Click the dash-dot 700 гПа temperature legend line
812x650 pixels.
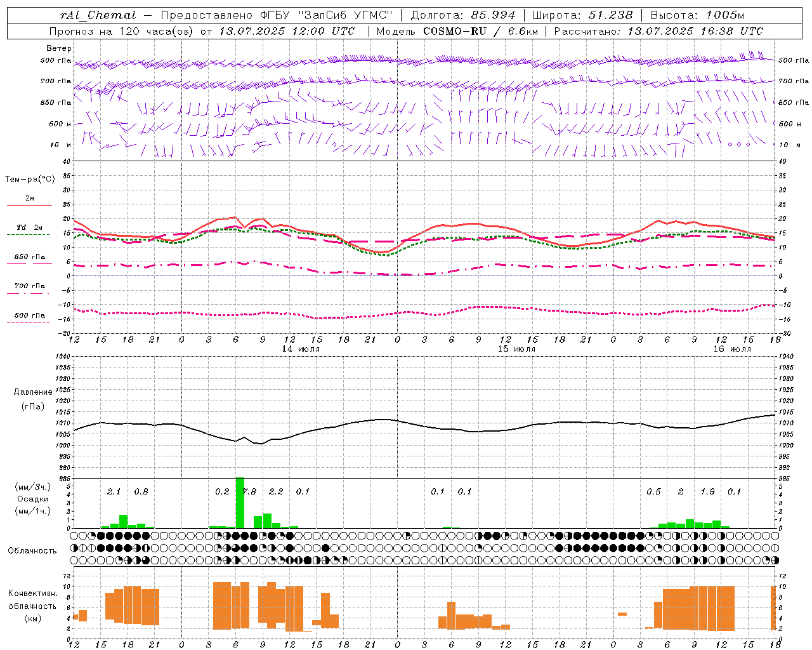28,293
